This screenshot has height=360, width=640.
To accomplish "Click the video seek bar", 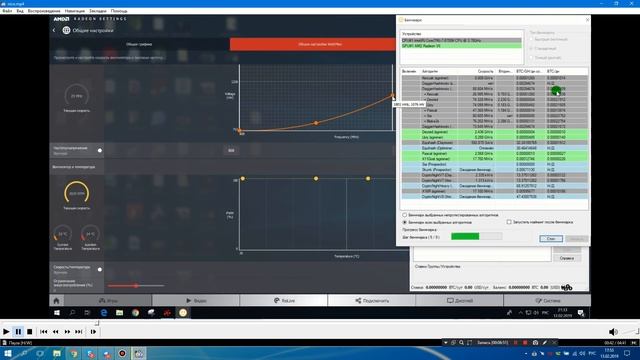I will pyautogui.click(x=320, y=323).
